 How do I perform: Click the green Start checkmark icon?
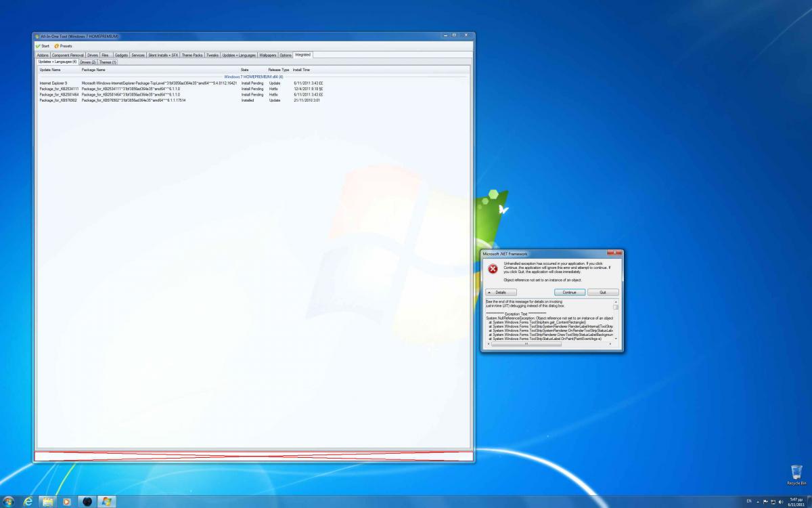tap(38, 46)
